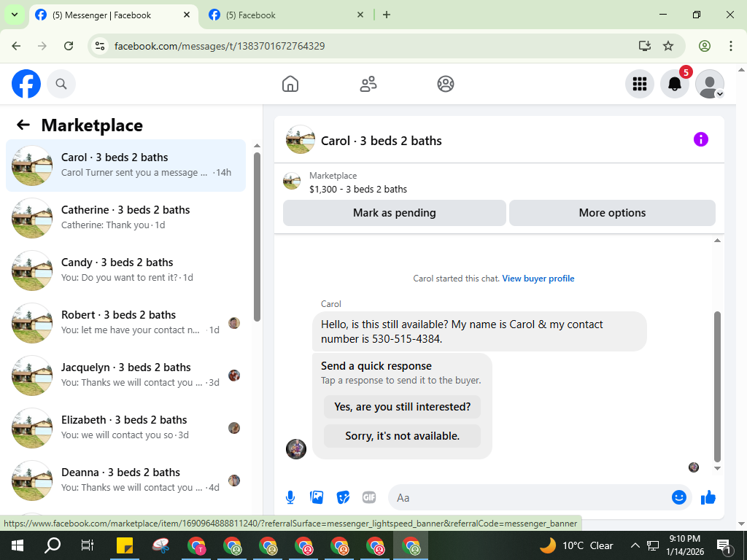Open the Chrome profile icon

point(705,46)
